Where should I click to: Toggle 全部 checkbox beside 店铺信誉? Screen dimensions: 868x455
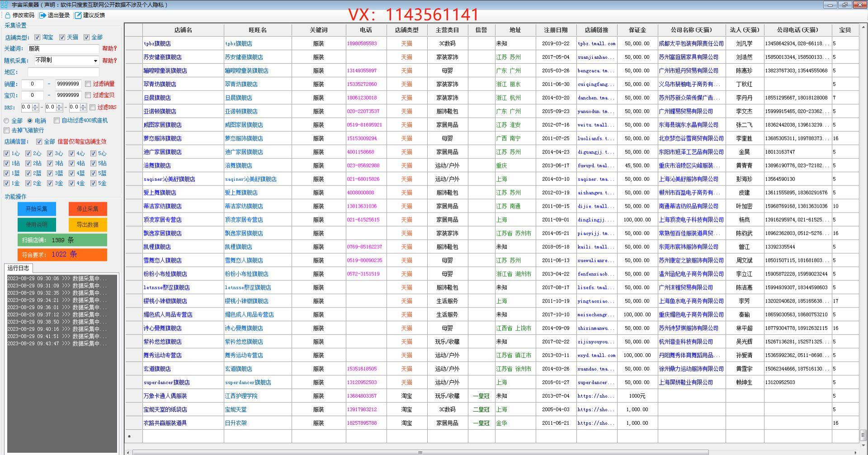(39, 142)
